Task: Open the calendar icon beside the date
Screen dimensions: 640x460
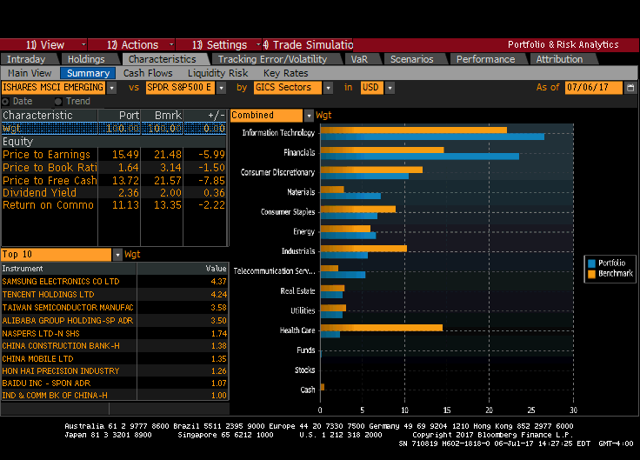Action: point(631,88)
